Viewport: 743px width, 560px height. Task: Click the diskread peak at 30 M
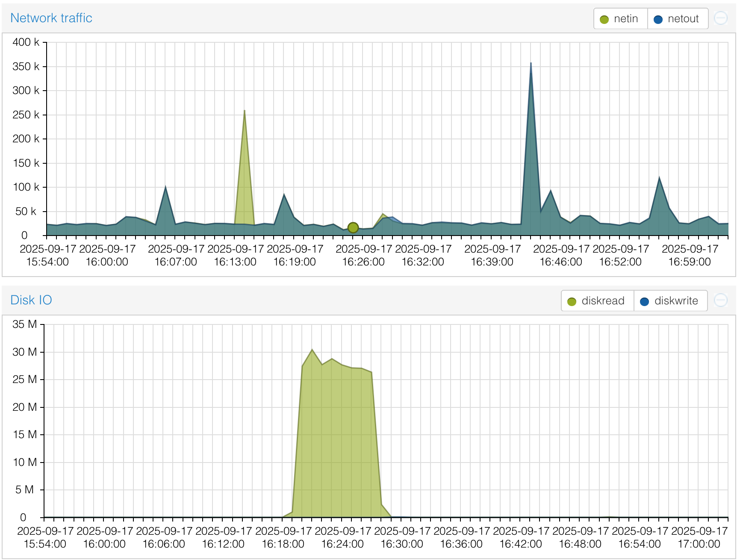[x=312, y=350]
